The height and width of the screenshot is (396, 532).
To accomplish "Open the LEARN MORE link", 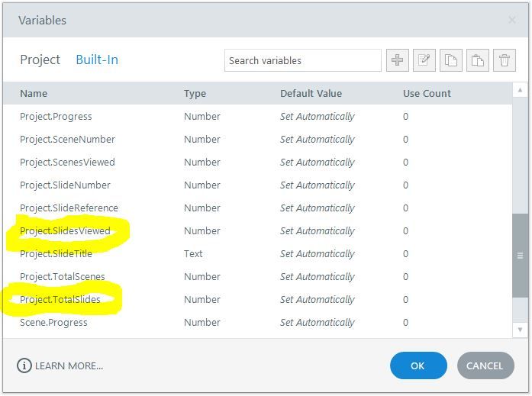I will coord(69,365).
